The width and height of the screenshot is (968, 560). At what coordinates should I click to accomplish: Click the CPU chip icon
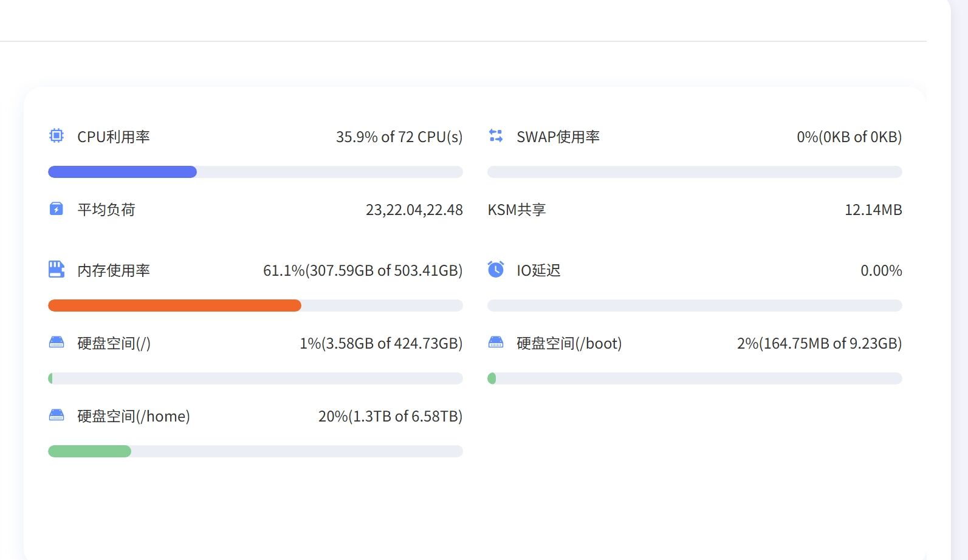point(56,136)
